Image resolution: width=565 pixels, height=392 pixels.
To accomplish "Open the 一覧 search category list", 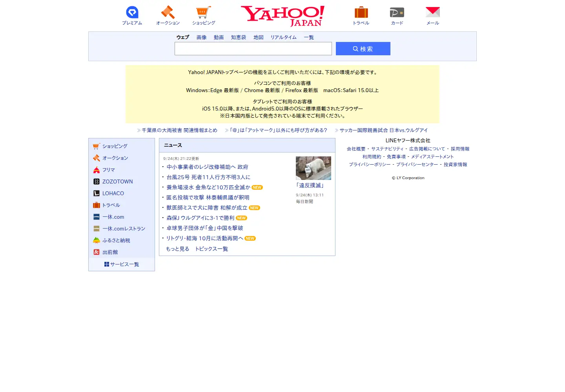I will pyautogui.click(x=309, y=37).
